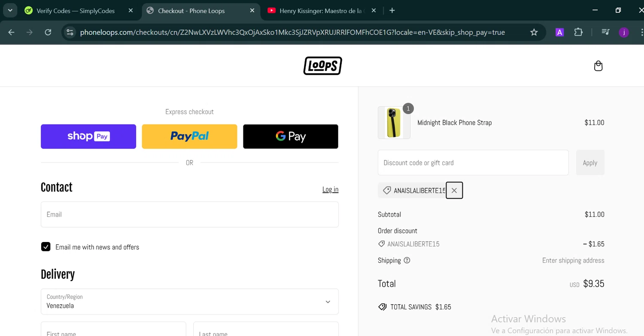
Task: Open the browser profile avatar
Action: [624, 32]
